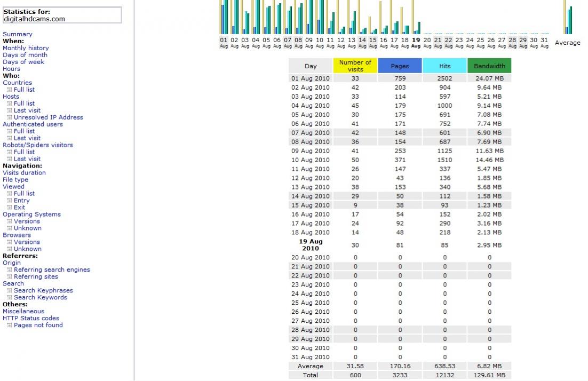Open Authenticated users section
The image size is (588, 381).
(33, 124)
